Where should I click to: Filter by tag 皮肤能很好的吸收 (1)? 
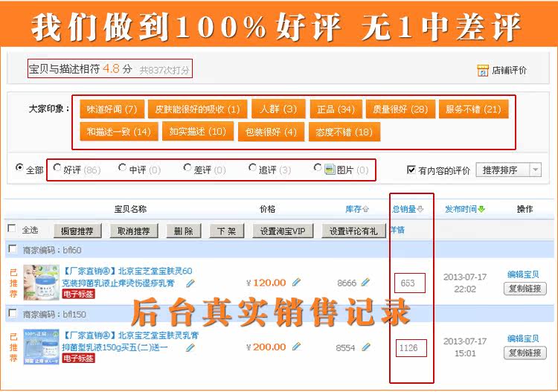(x=197, y=109)
